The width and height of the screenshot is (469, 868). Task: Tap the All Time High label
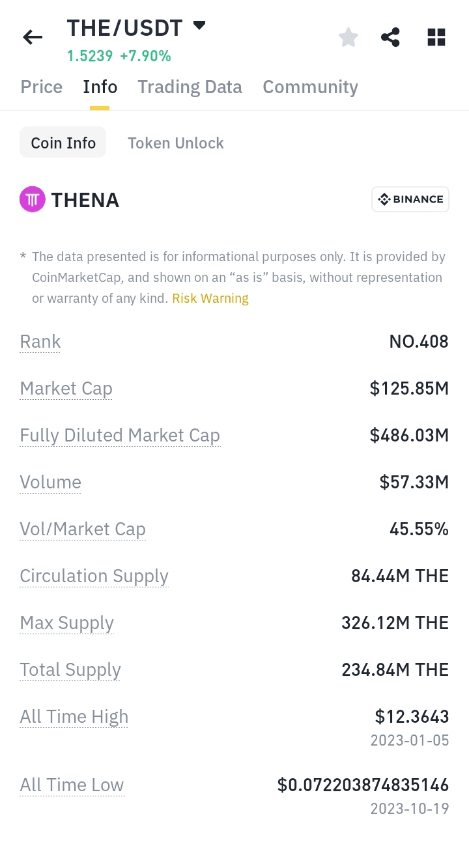pyautogui.click(x=74, y=717)
